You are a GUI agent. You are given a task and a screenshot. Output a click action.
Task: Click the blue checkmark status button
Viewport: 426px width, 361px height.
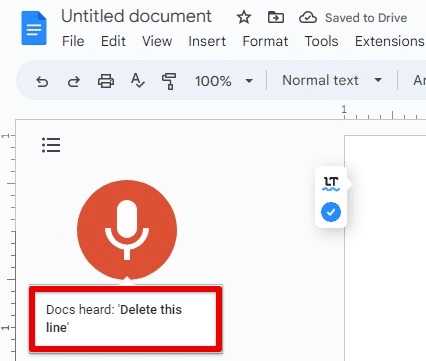(331, 212)
